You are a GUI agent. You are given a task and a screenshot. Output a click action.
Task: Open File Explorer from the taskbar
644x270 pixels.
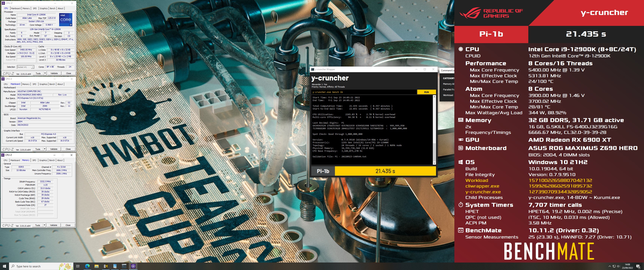[x=96, y=266]
